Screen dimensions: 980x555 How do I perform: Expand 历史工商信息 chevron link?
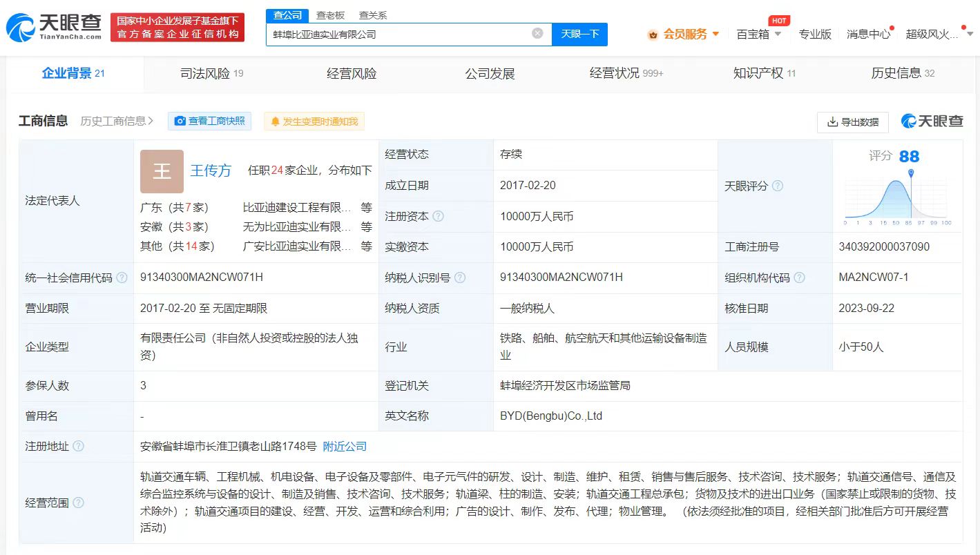tap(117, 121)
